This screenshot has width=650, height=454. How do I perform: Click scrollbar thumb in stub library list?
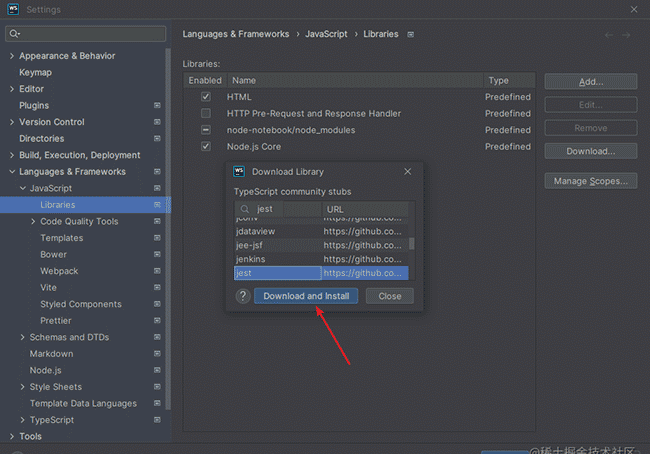[412, 243]
